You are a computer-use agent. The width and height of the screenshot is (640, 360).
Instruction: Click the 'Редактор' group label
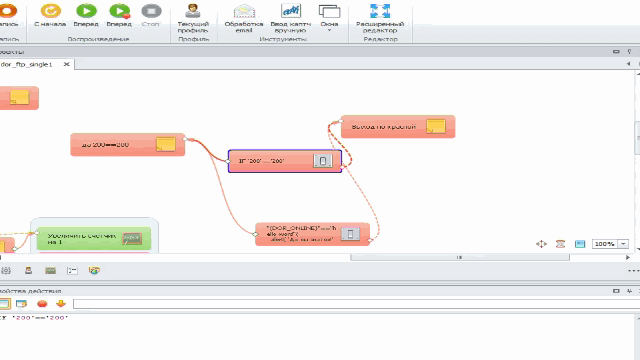tap(380, 39)
